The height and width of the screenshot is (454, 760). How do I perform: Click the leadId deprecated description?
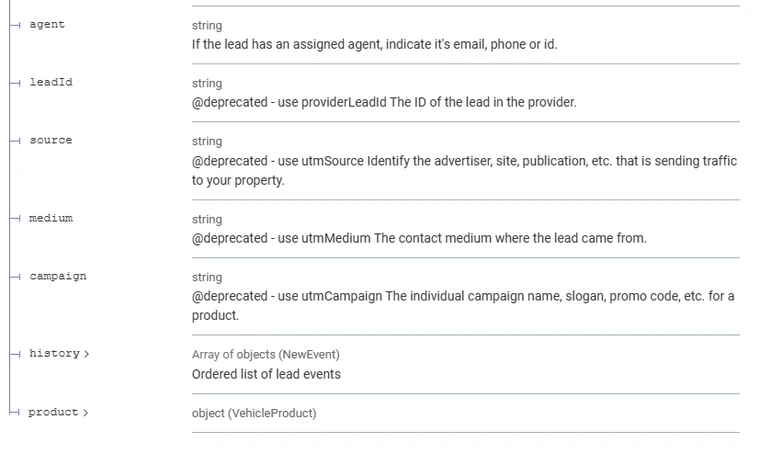click(384, 103)
